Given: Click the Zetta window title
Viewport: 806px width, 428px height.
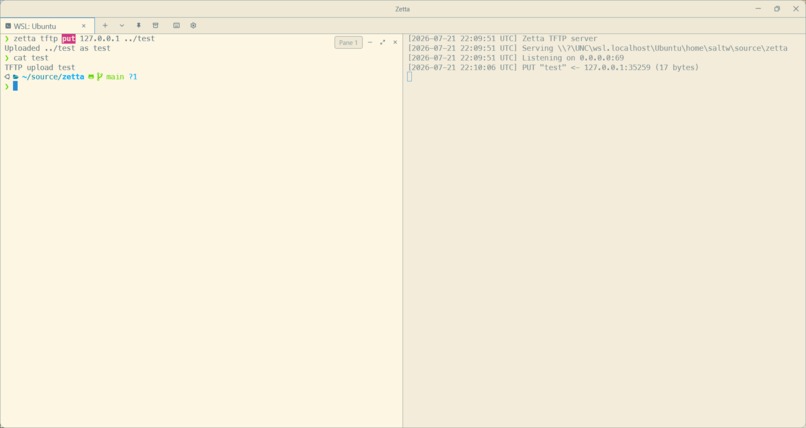Looking at the screenshot, I should coord(402,9).
